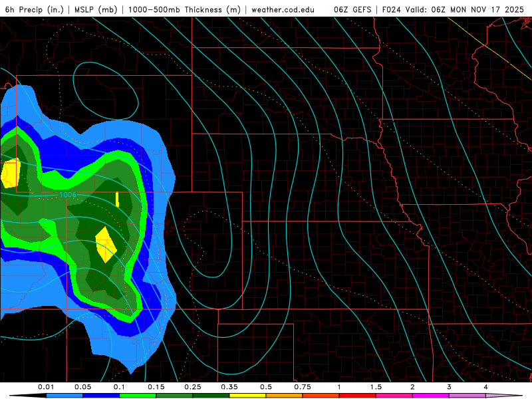Image resolution: width=532 pixels, height=399 pixels.
Task: Select the dark blue legend swatch after 0.05
Action: [101, 396]
